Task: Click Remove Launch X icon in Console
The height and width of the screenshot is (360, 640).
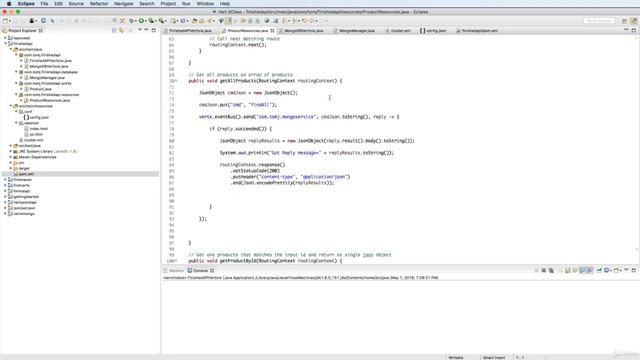Action: (x=544, y=271)
